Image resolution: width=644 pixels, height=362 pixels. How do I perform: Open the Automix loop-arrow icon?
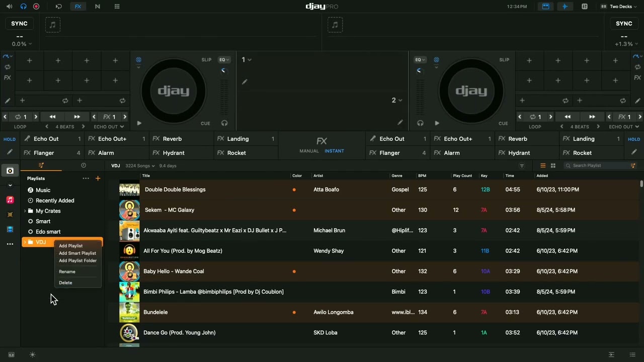(x=59, y=7)
